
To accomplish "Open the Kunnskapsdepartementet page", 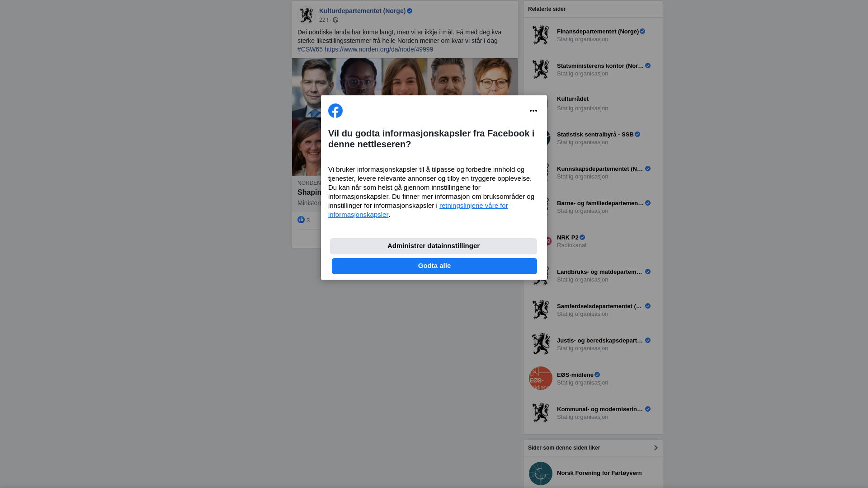I will [600, 169].
